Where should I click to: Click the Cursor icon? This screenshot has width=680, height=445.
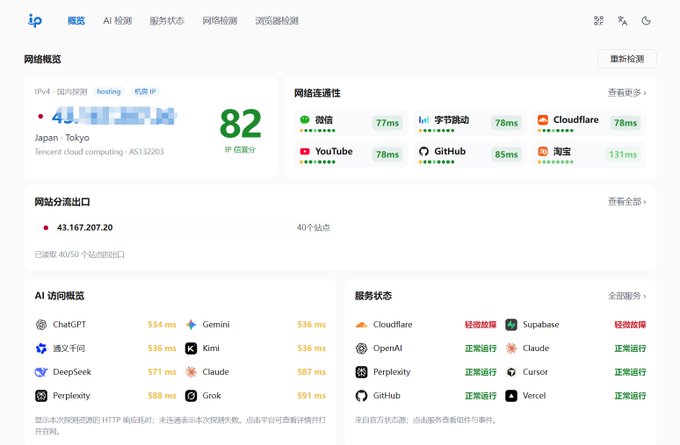(511, 372)
